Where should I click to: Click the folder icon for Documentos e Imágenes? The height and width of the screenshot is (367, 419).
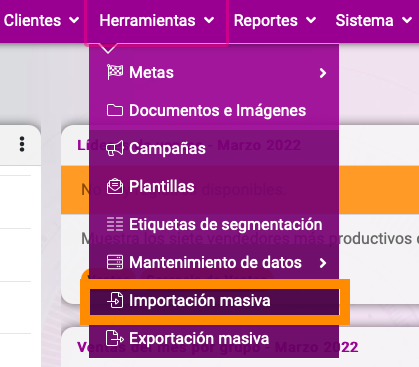[x=115, y=110]
